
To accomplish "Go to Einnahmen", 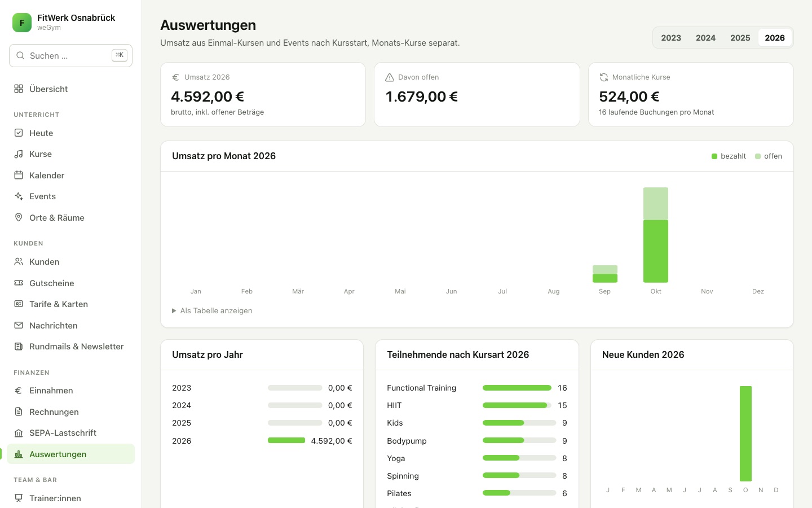I will pyautogui.click(x=70, y=390).
